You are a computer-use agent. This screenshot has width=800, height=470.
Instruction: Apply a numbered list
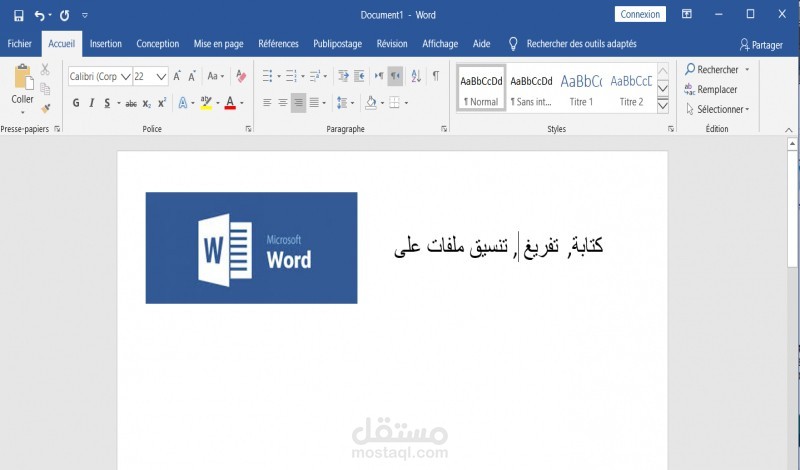coord(291,76)
